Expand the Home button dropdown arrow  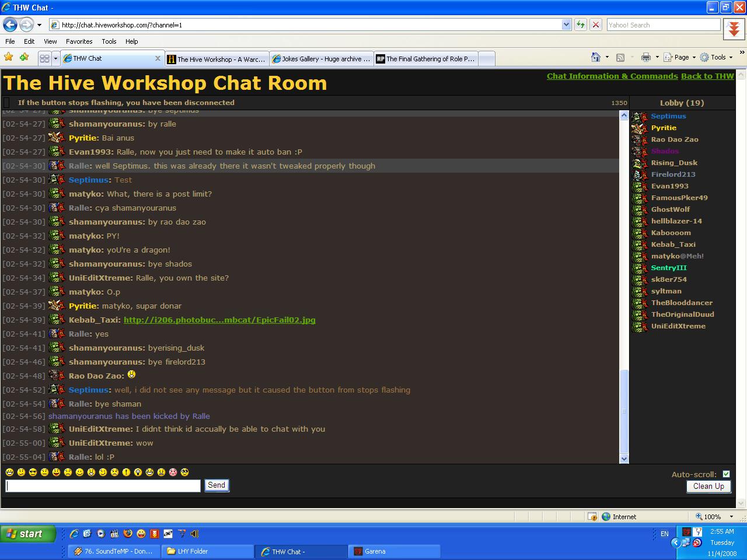(607, 57)
